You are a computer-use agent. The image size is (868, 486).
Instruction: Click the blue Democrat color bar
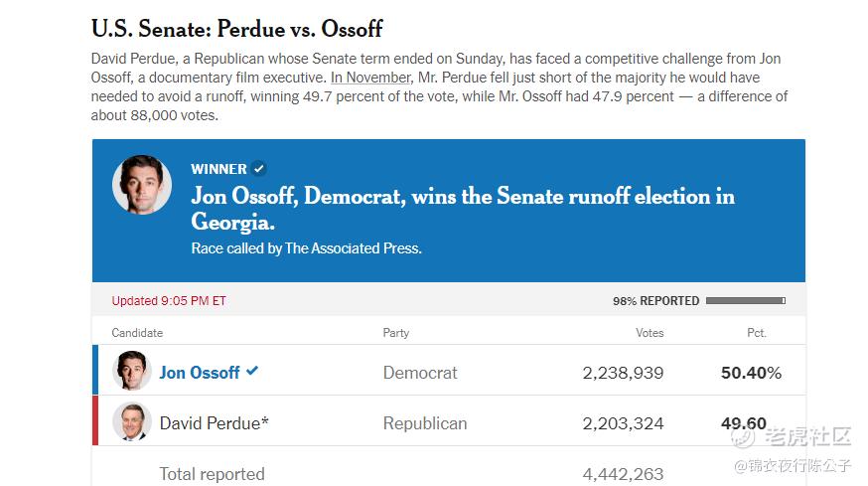pos(95,370)
